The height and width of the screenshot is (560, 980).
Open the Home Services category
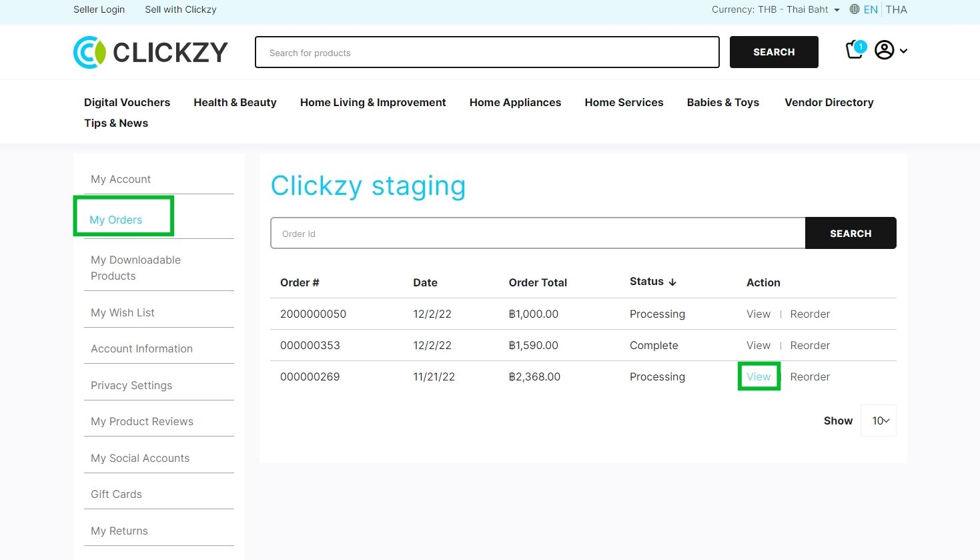[624, 102]
